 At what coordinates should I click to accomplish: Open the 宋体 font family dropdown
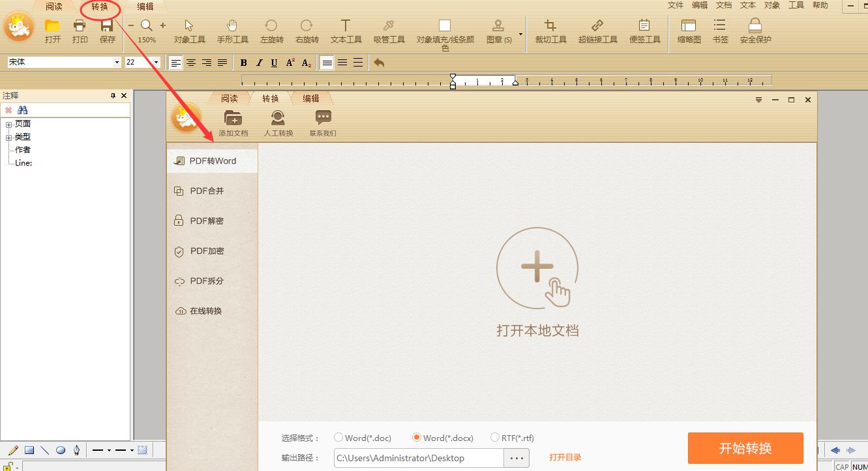118,62
